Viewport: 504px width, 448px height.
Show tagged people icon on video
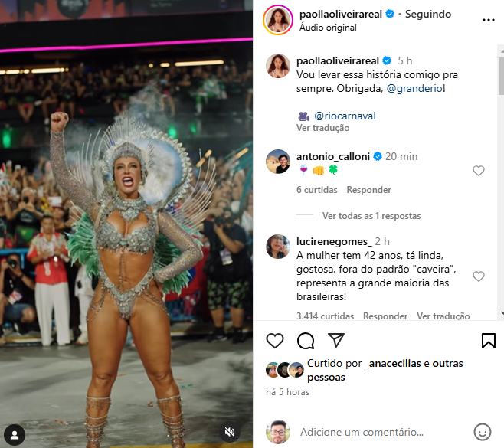click(x=15, y=435)
